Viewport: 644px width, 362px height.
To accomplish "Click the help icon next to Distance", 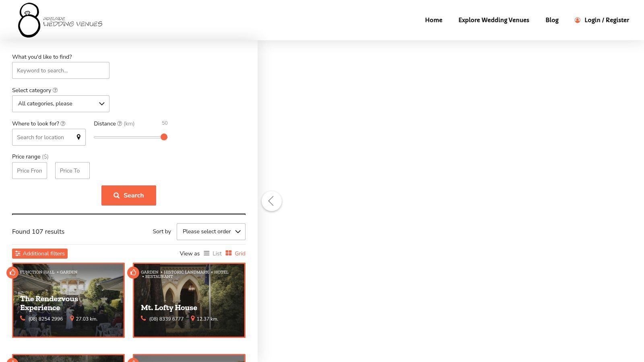I will pyautogui.click(x=120, y=123).
